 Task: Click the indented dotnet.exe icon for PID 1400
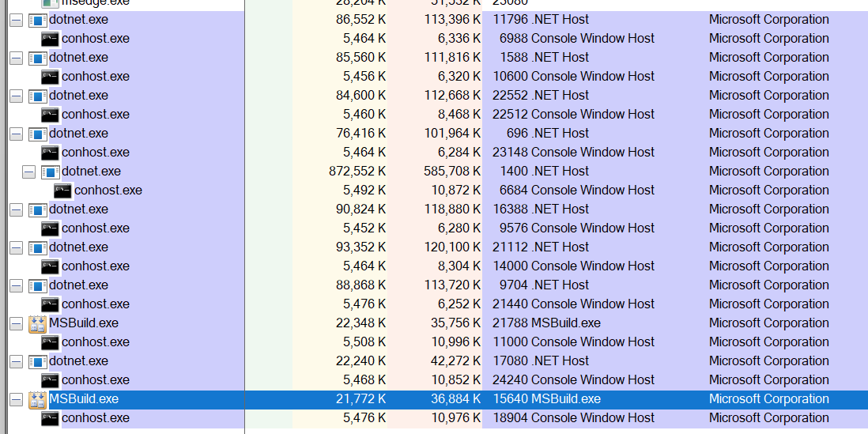[51, 172]
